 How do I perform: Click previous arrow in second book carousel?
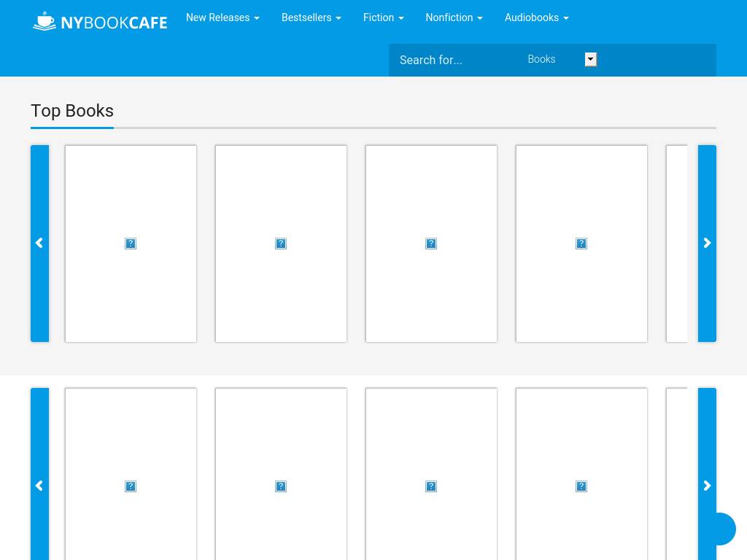[39, 486]
